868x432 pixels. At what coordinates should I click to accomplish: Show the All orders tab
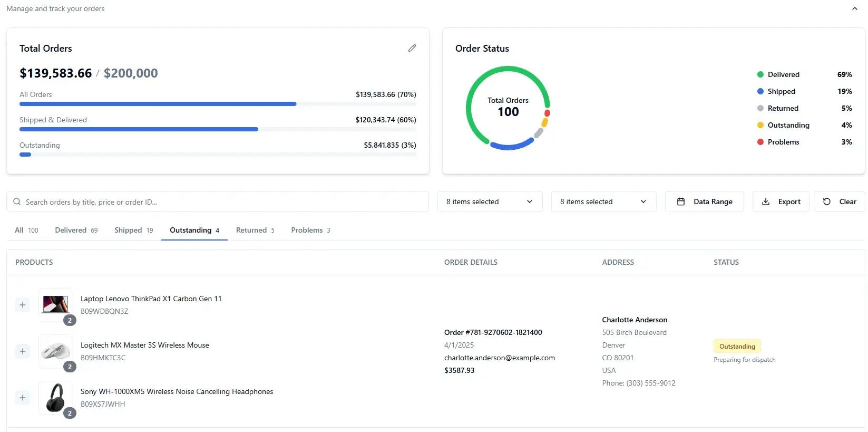click(x=26, y=230)
